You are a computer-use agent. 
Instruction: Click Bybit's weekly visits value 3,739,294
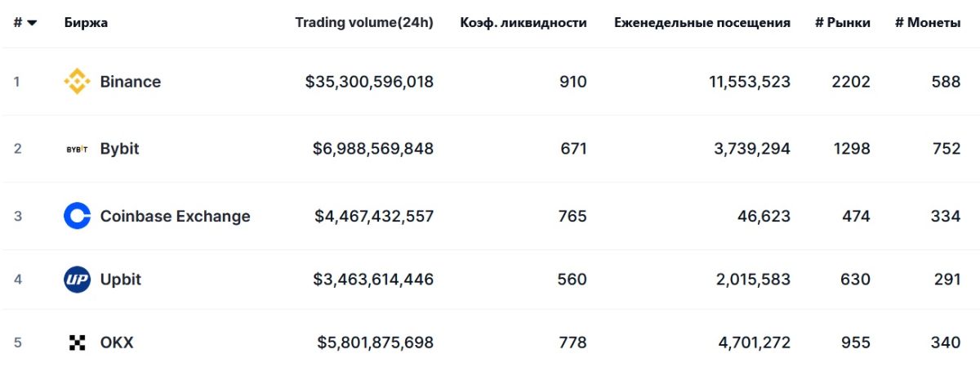point(753,149)
